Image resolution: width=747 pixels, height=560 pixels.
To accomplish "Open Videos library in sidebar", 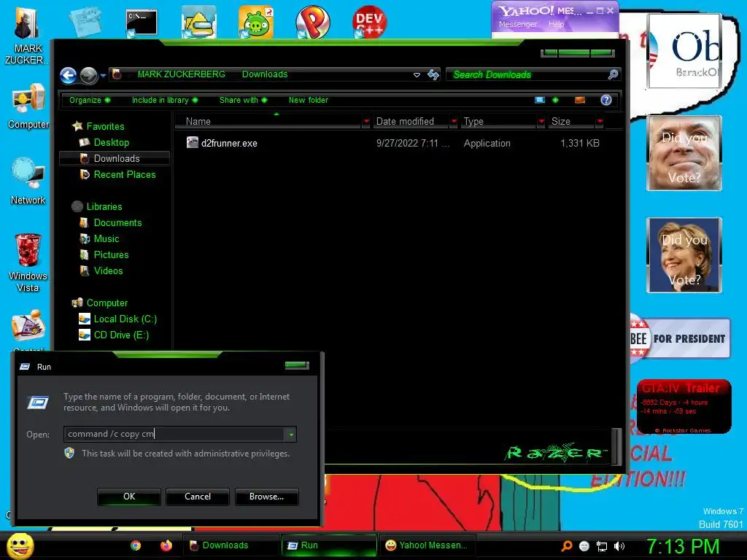I will (x=108, y=271).
